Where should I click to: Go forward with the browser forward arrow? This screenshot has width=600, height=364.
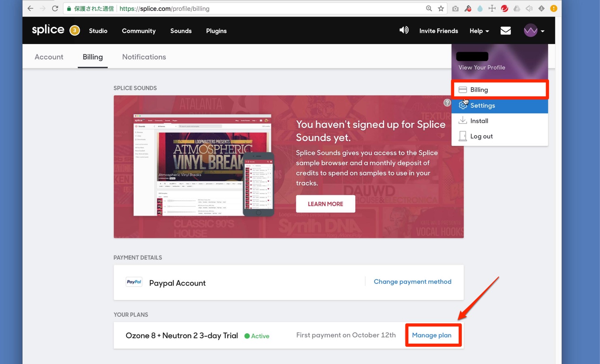(x=43, y=9)
